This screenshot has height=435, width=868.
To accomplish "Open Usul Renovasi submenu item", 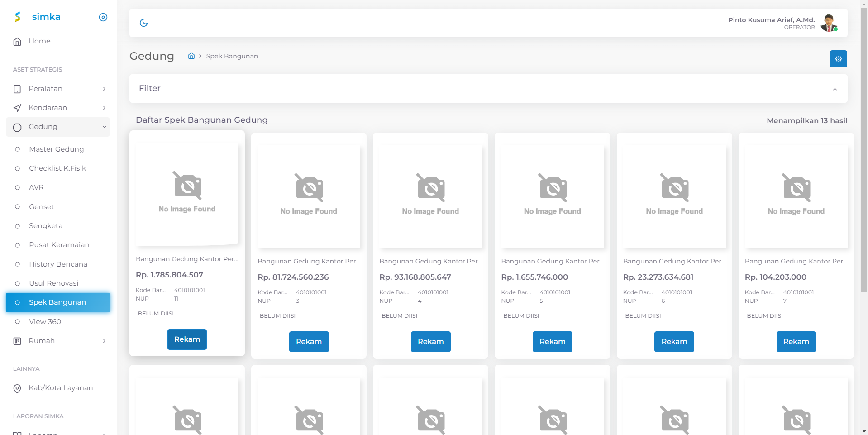I will click(58, 283).
